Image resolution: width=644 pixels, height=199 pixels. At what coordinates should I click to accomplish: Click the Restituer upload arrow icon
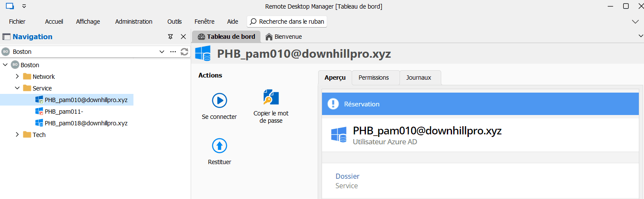219,146
